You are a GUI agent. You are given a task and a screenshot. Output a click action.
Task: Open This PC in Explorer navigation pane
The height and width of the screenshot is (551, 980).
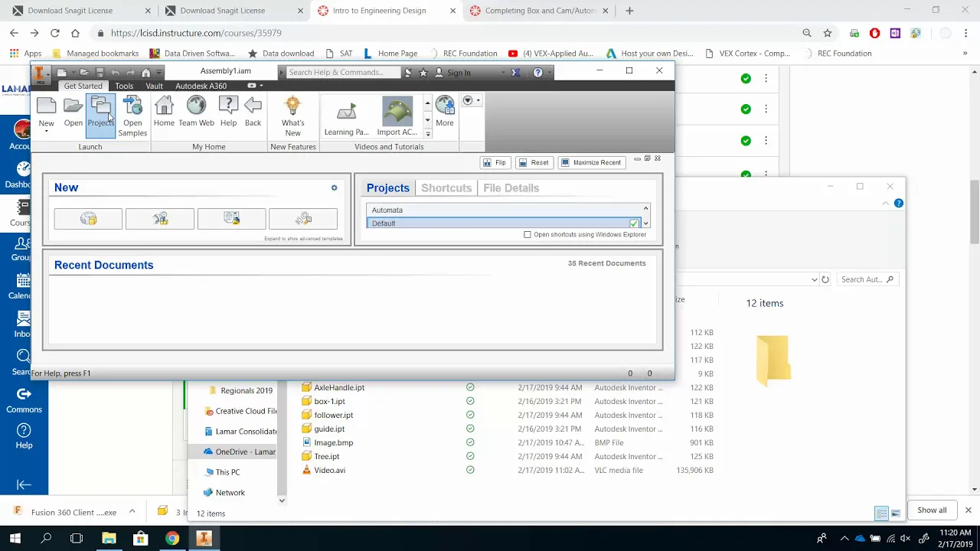(227, 472)
